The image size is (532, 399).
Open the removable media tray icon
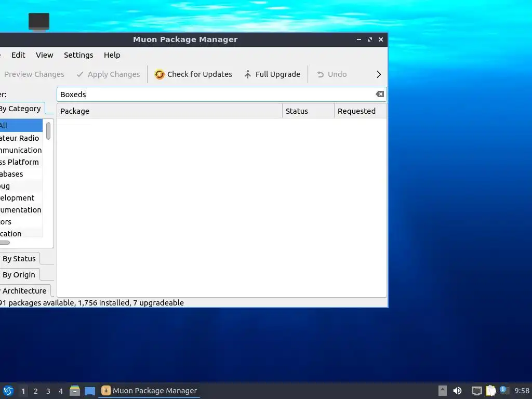(443, 391)
